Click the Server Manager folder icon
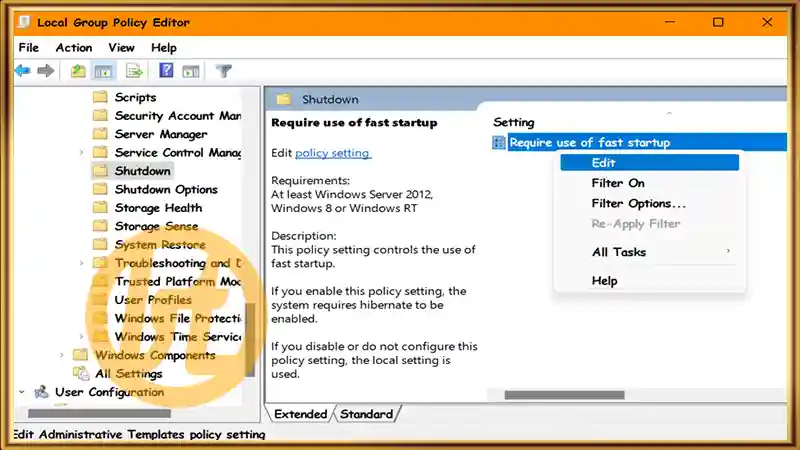This screenshot has height=450, width=800. point(101,134)
